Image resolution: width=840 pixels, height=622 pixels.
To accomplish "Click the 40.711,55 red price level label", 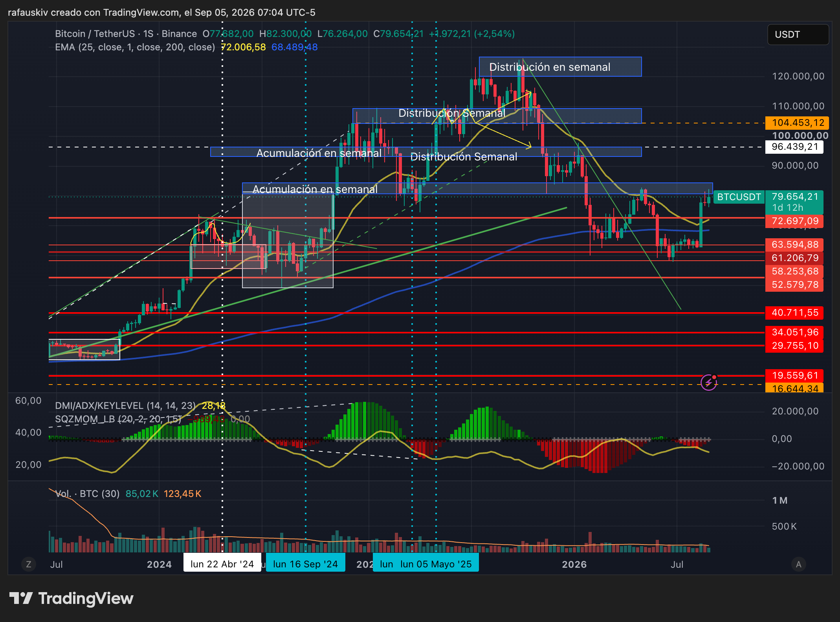I will point(794,313).
